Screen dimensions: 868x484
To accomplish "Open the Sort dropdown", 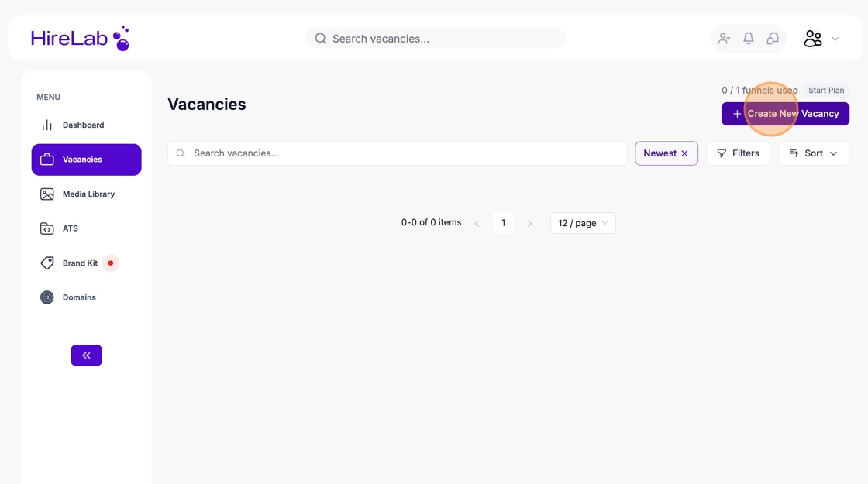I will (813, 153).
